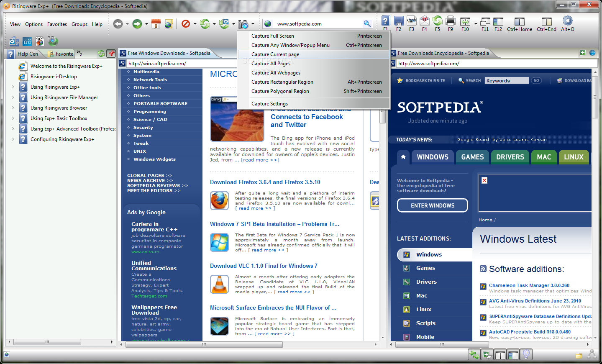Select Capture Polygonal Region
The image size is (602, 364).
[x=314, y=91]
